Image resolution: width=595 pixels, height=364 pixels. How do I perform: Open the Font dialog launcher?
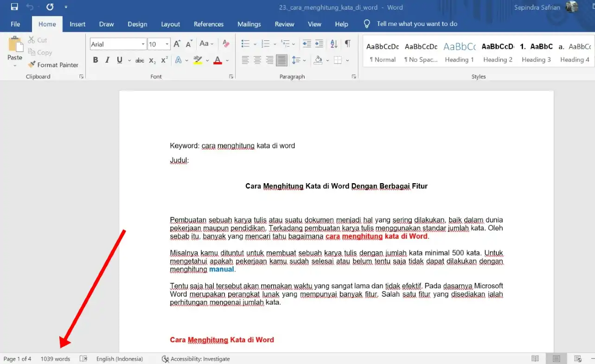pos(231,77)
